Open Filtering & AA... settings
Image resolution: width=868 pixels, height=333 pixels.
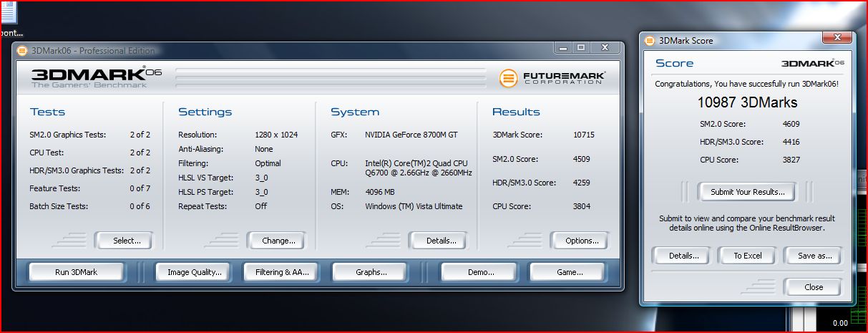pos(282,272)
